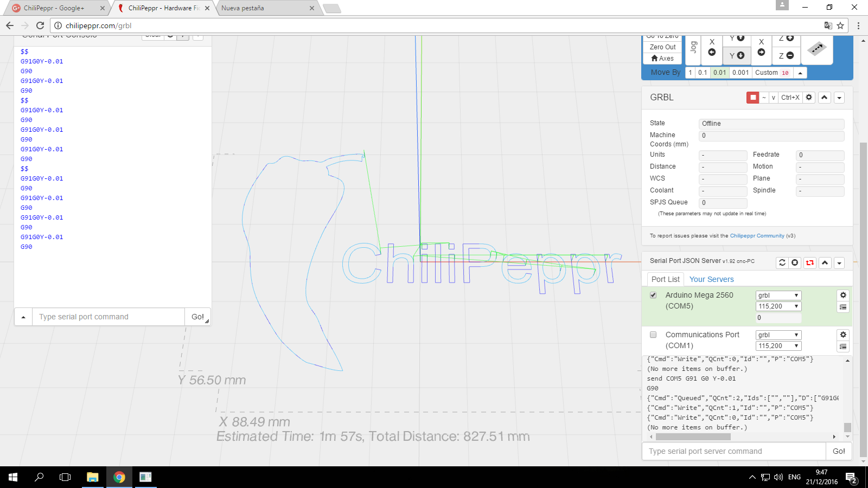868x488 pixels.
Task: Open GRBL settings gear icon
Action: (x=809, y=98)
